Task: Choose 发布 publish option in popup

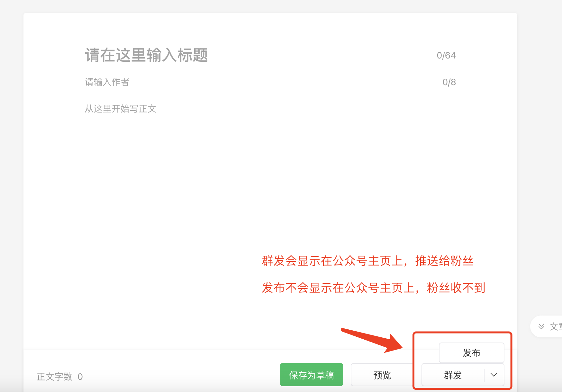Action: click(471, 353)
